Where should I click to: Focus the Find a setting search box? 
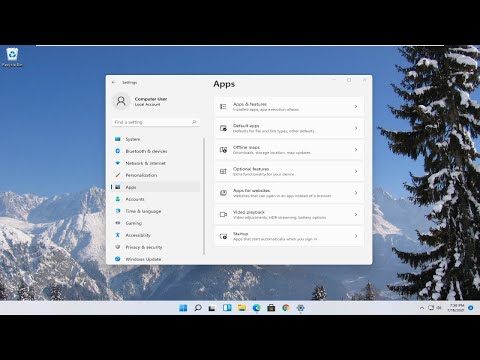tap(156, 122)
